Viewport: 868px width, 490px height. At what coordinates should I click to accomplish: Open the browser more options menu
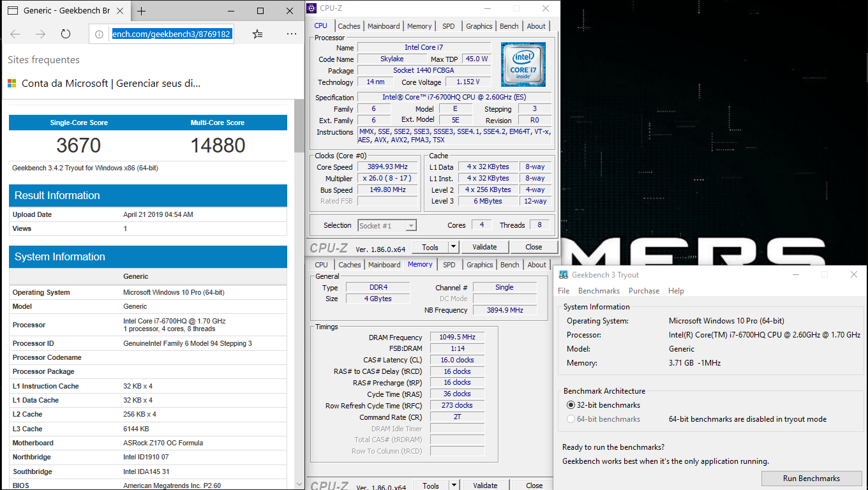291,34
